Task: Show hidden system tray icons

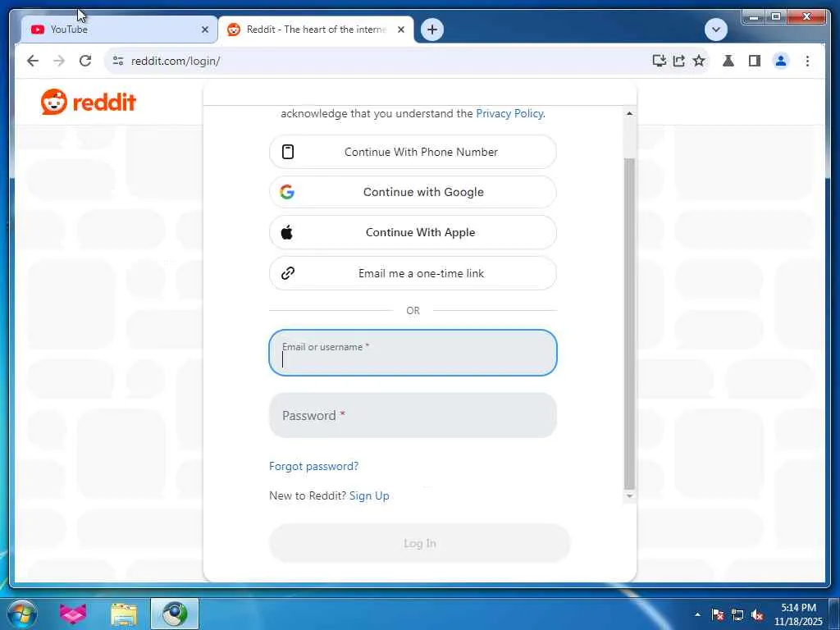Action: pos(697,614)
